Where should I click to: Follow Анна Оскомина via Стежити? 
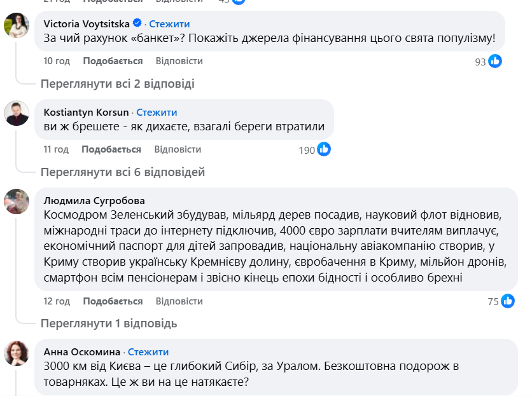[x=148, y=352]
